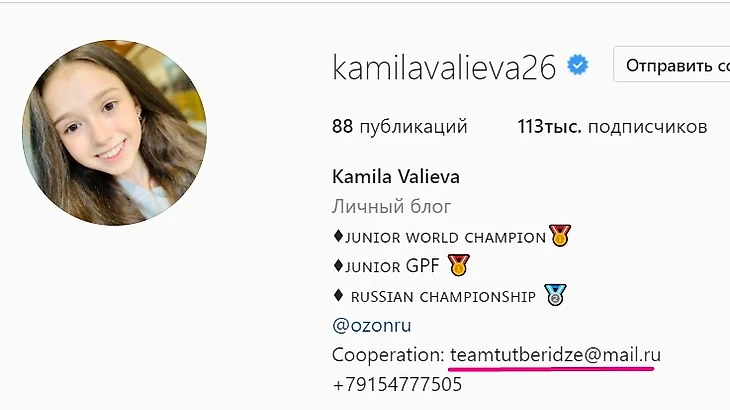Click the Личный блог category label
This screenshot has height=410, width=730.
coord(392,206)
